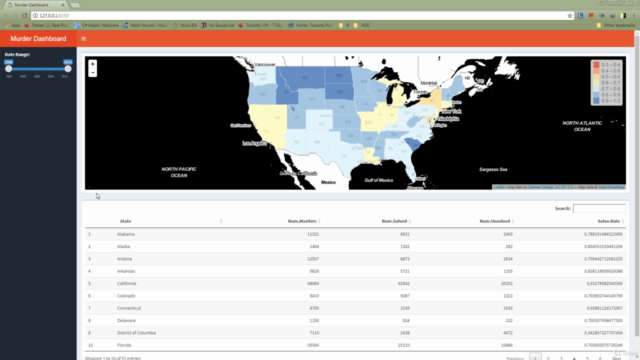Select the Florida table row
The width and height of the screenshot is (640, 360).
tap(355, 345)
